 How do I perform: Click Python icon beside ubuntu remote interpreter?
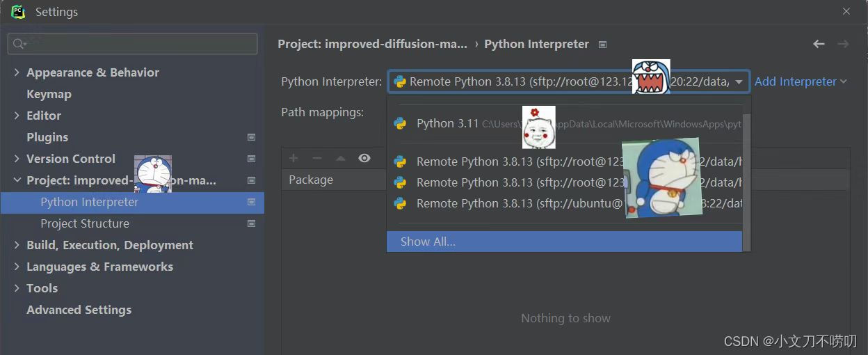pyautogui.click(x=400, y=203)
